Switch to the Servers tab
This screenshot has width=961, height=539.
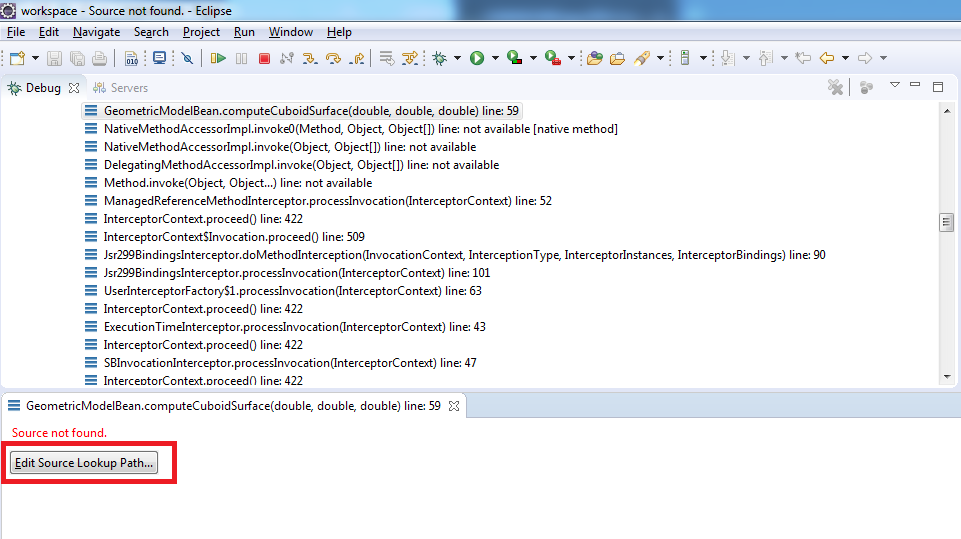point(120,88)
